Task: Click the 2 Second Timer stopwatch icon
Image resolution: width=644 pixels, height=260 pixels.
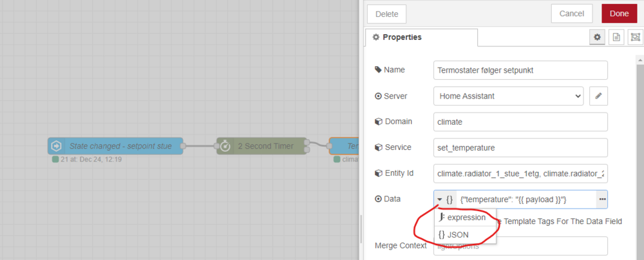Action: 225,146
